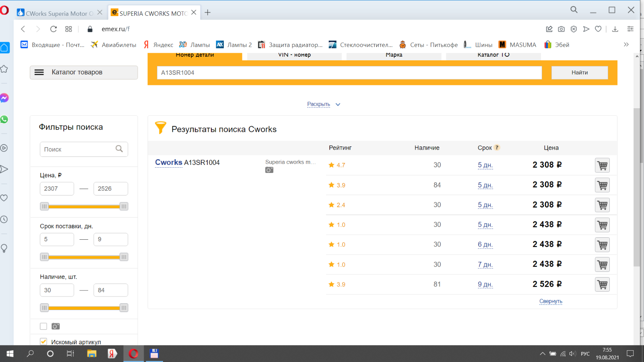The image size is (644, 362).
Task: Click the filter search magnifier icon
Action: click(119, 149)
